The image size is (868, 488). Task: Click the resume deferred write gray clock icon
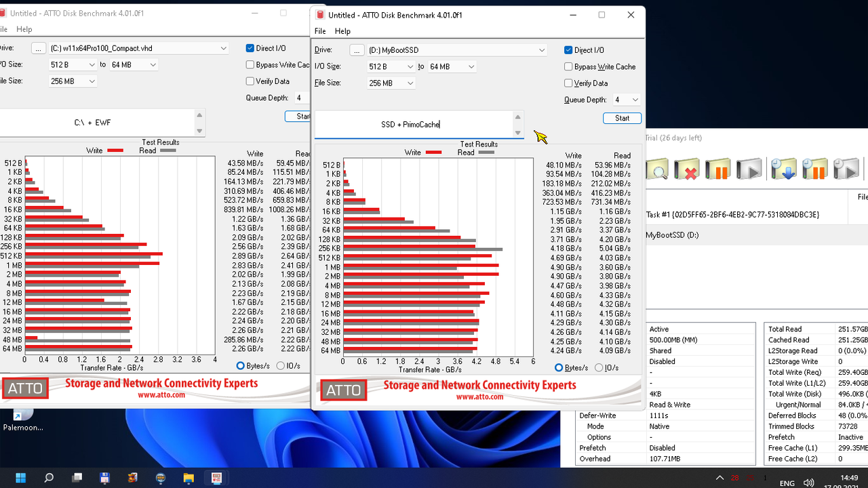coord(846,168)
